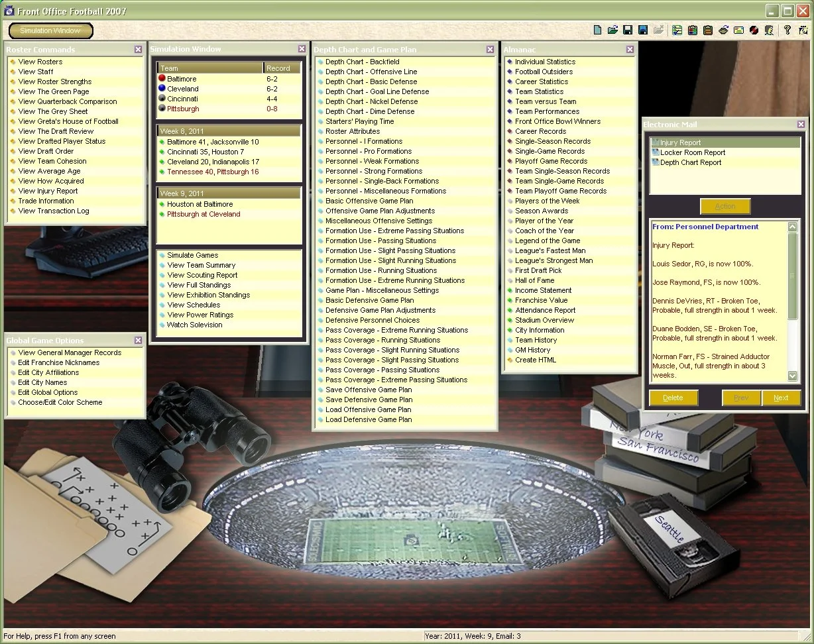Click the commissioner portrait toolbar icon

[x=769, y=29]
